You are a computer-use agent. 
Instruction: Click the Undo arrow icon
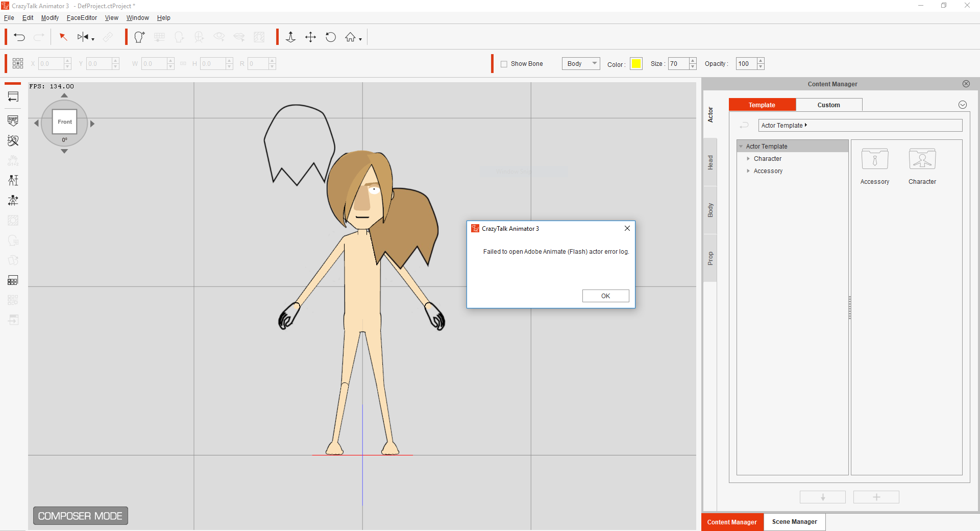tap(19, 37)
